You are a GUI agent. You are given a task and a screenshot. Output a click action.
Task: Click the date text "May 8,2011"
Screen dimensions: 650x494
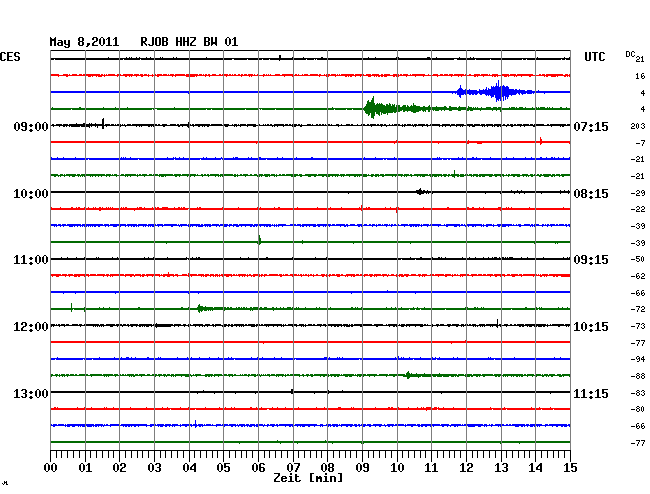point(84,42)
